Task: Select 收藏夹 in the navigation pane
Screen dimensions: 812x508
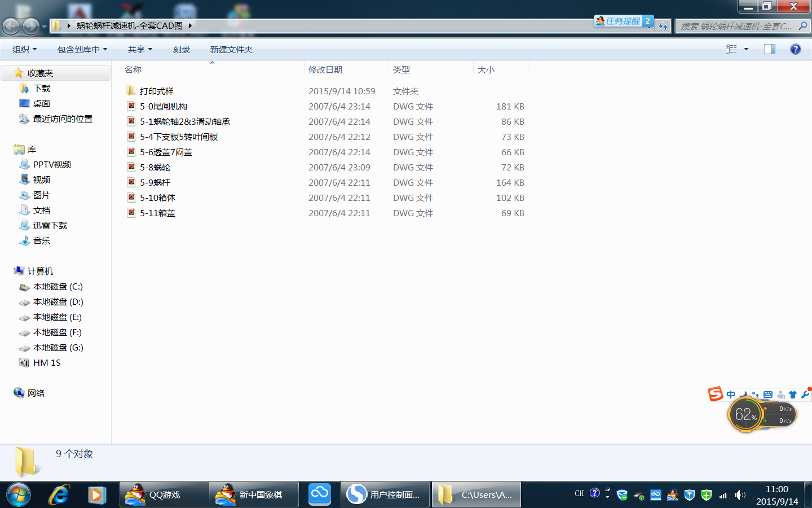Action: tap(40, 73)
